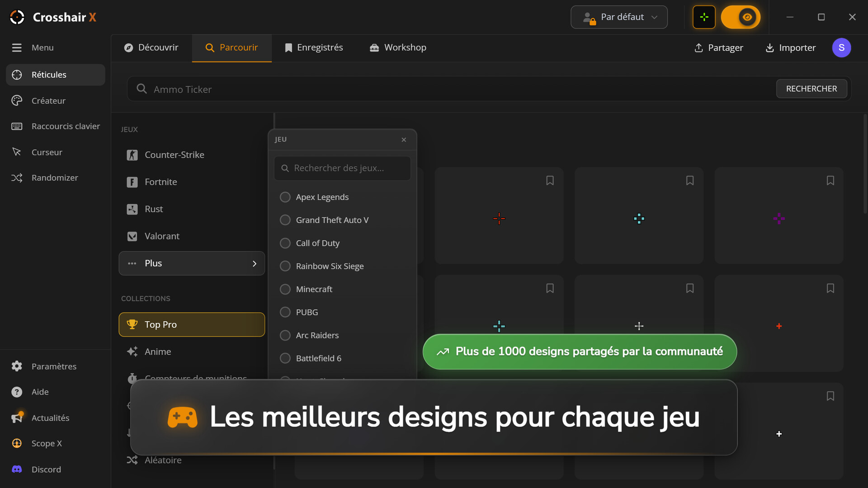Click the Importer download button
The image size is (868, 488).
coord(790,47)
